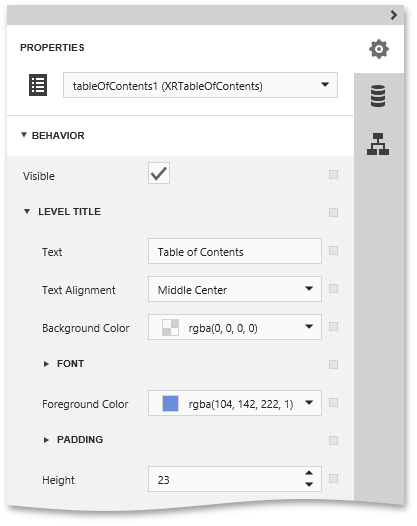
Task: Collapse the Behavior section
Action: [24, 135]
